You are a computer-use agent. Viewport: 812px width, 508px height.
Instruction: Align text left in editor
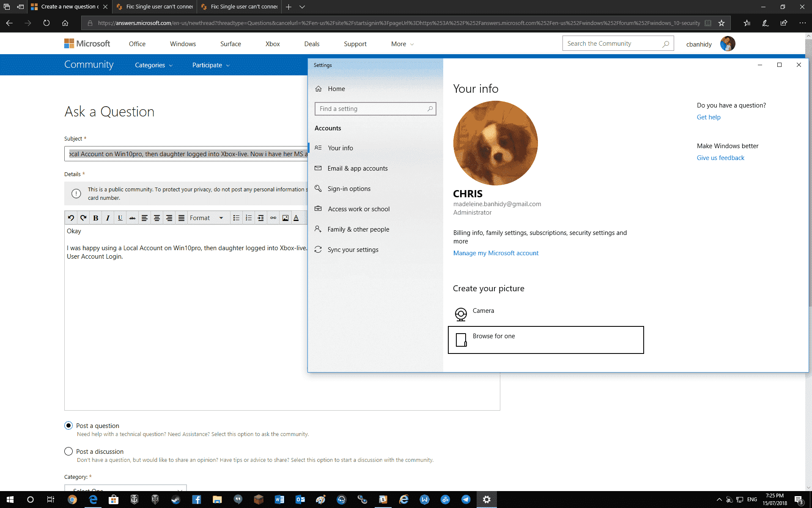click(x=145, y=218)
